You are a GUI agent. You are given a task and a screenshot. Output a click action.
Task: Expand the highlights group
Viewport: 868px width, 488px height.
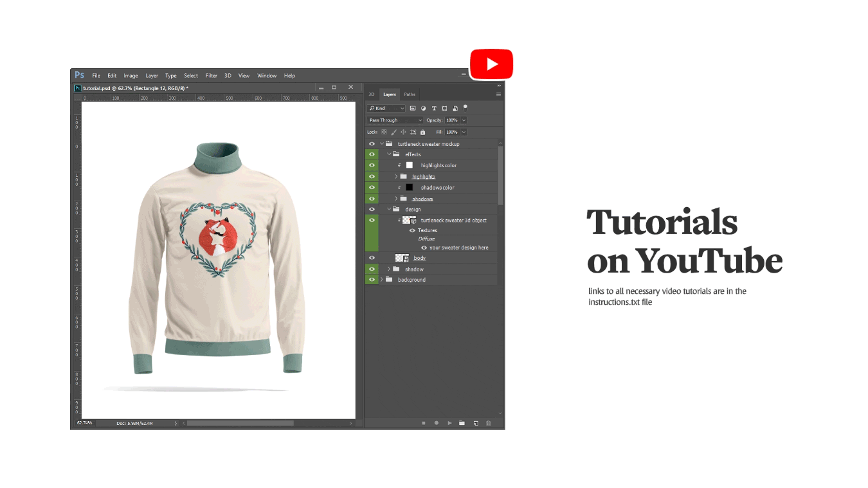(x=396, y=176)
